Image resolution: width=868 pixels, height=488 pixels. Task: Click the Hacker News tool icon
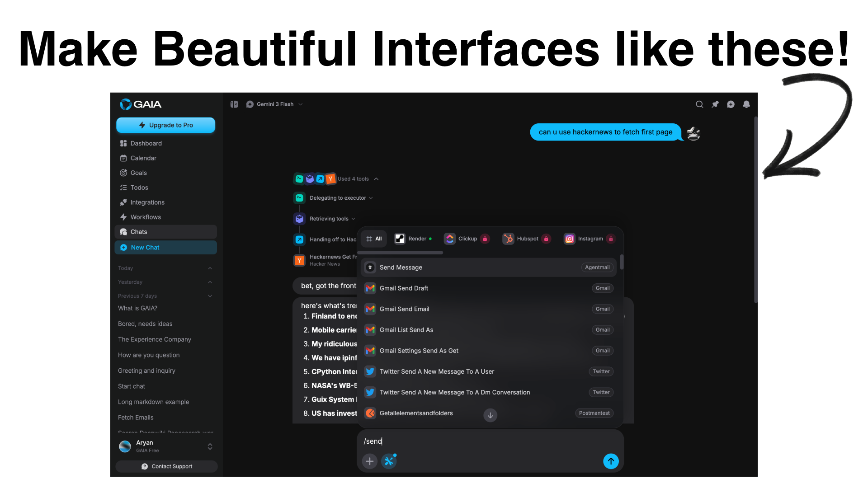[x=299, y=260]
